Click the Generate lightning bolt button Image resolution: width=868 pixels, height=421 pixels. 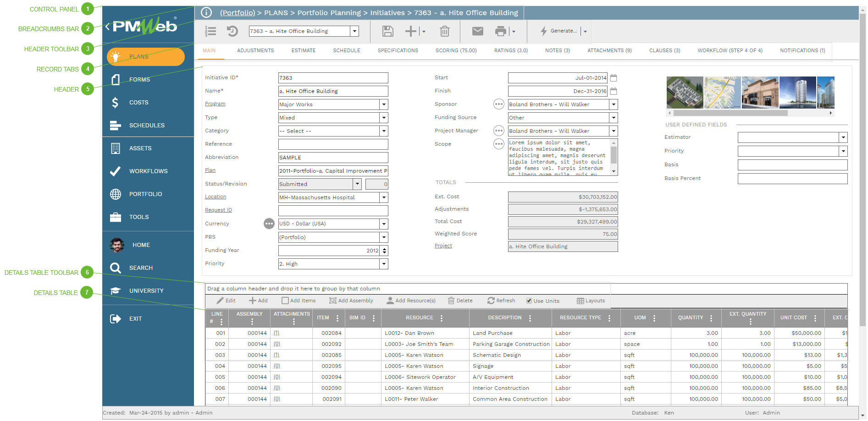tap(559, 31)
